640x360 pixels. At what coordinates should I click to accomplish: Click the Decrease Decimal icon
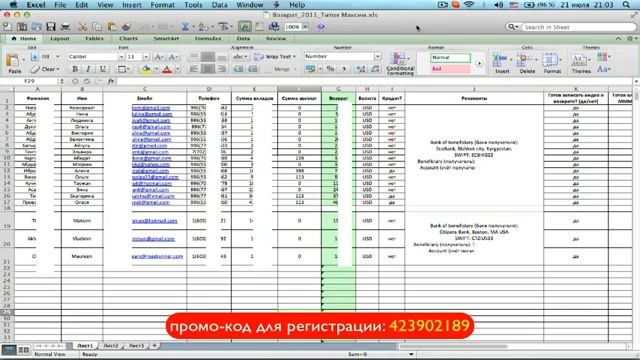(375, 69)
